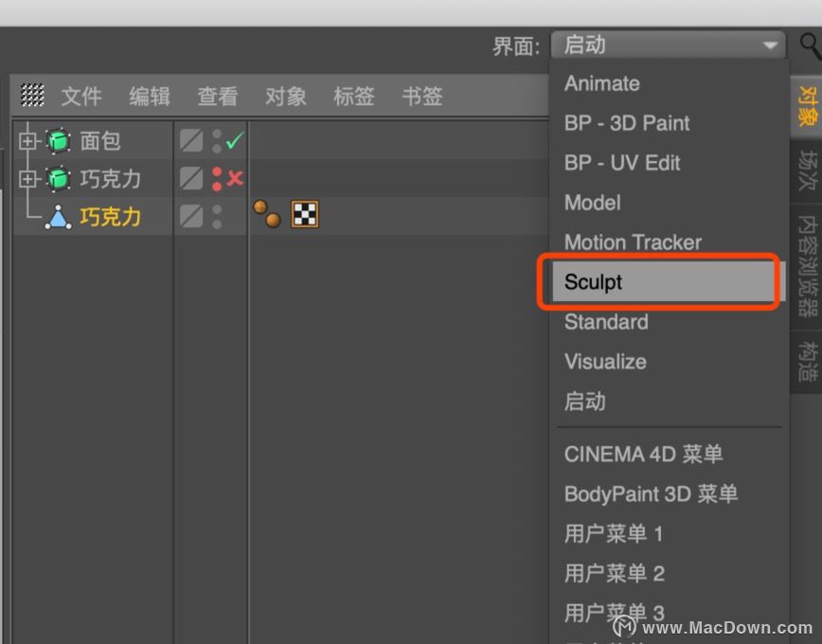This screenshot has width=822, height=644.
Task: Toggle editor visibility dot of 面包
Action: pyautogui.click(x=217, y=134)
